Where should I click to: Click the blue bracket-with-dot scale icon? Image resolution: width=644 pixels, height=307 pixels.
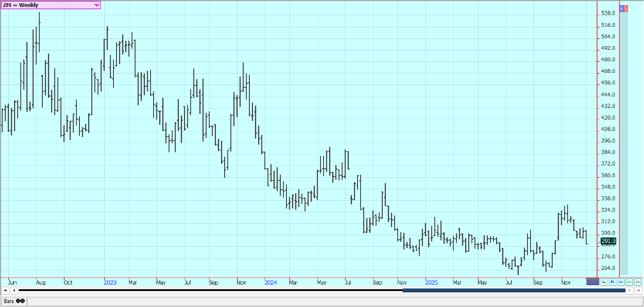point(612,281)
